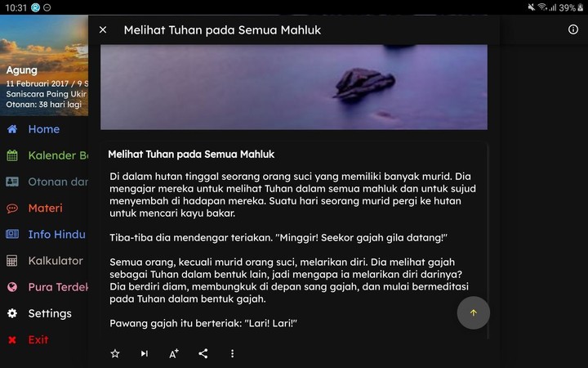
Task: Open the info icon at top right
Action: coord(573,29)
